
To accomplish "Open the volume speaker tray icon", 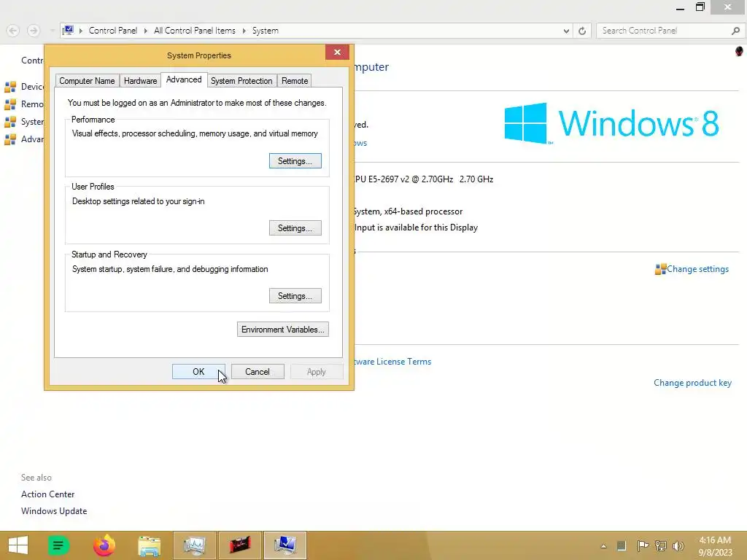I will click(x=678, y=545).
